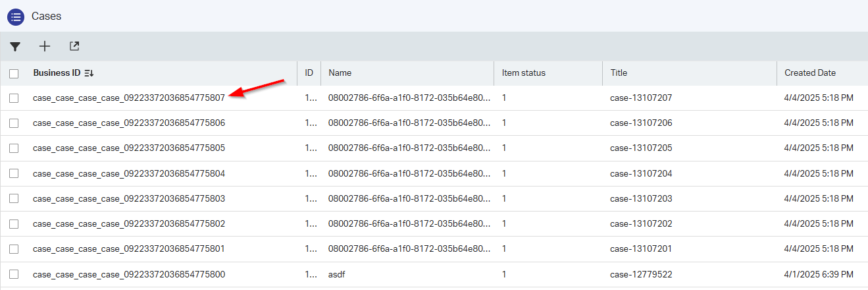Click the Title column header
Image resolution: width=868 pixels, height=290 pixels.
(x=619, y=73)
